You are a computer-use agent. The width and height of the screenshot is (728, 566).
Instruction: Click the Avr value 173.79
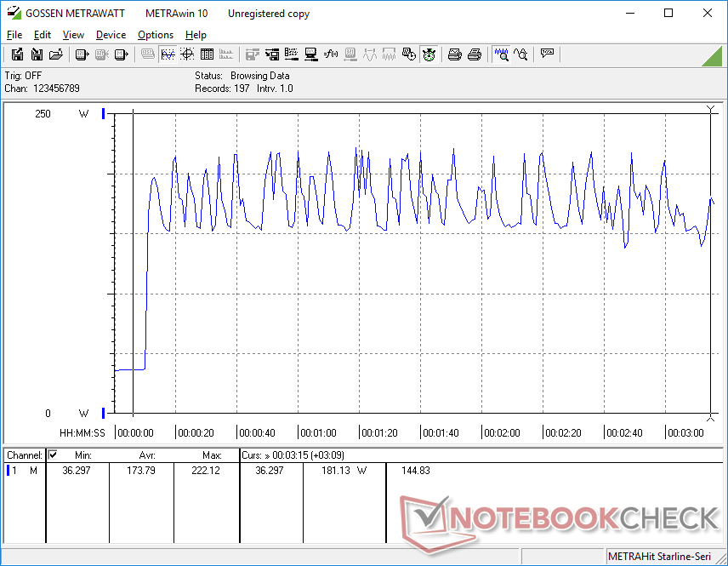click(141, 471)
